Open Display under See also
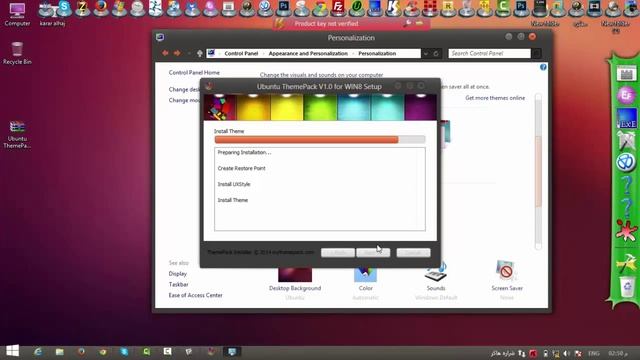The height and width of the screenshot is (360, 640). [178, 273]
